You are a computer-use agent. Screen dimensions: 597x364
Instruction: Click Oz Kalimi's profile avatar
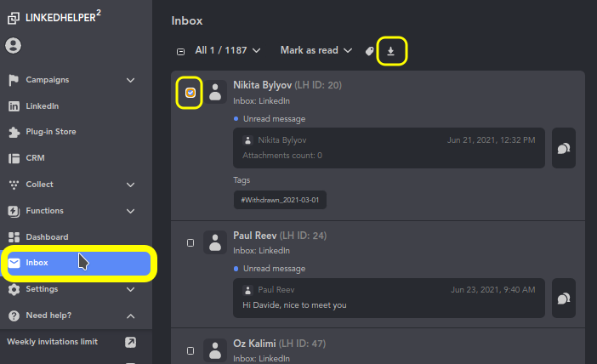[215, 350]
